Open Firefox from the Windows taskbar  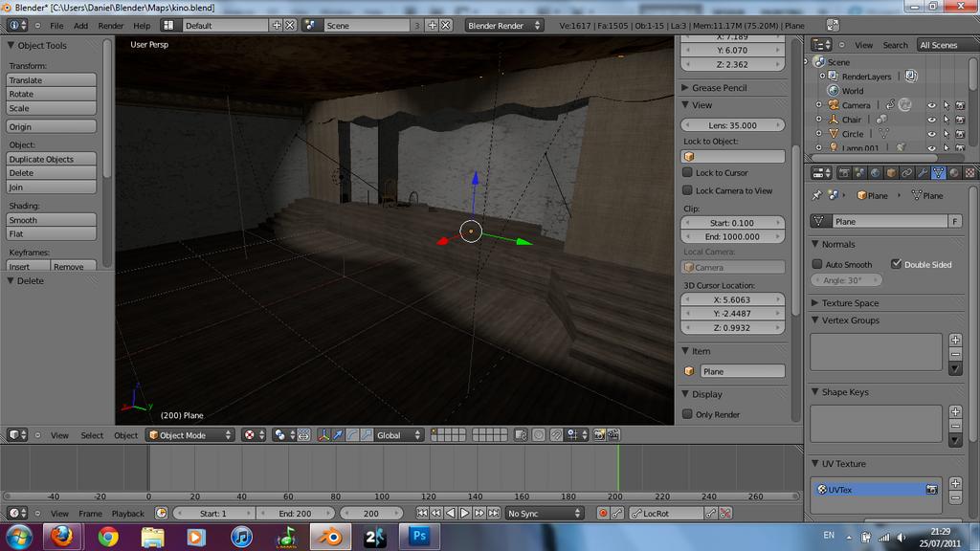(62, 537)
